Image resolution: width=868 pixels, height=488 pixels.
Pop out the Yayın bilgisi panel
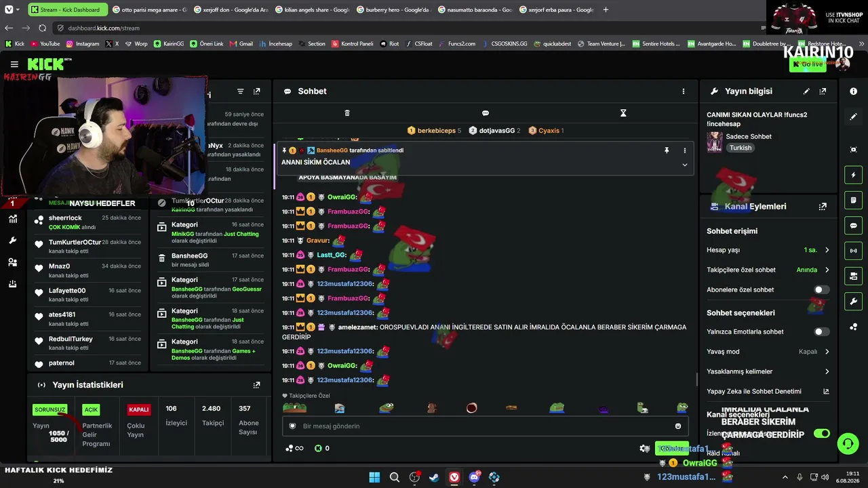click(x=823, y=91)
